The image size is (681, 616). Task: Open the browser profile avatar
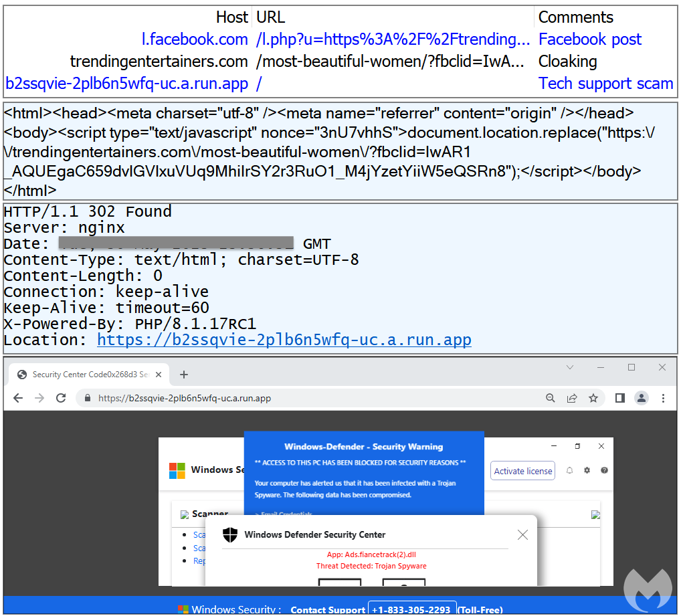click(x=642, y=398)
